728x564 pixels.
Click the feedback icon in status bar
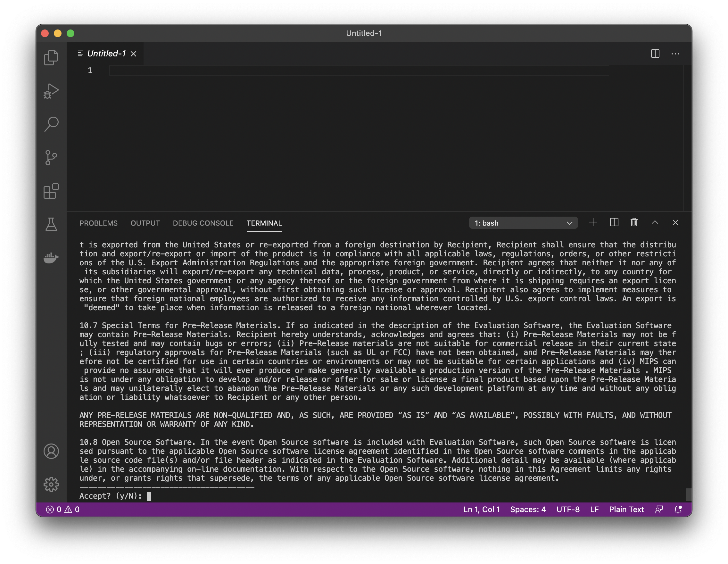tap(659, 509)
